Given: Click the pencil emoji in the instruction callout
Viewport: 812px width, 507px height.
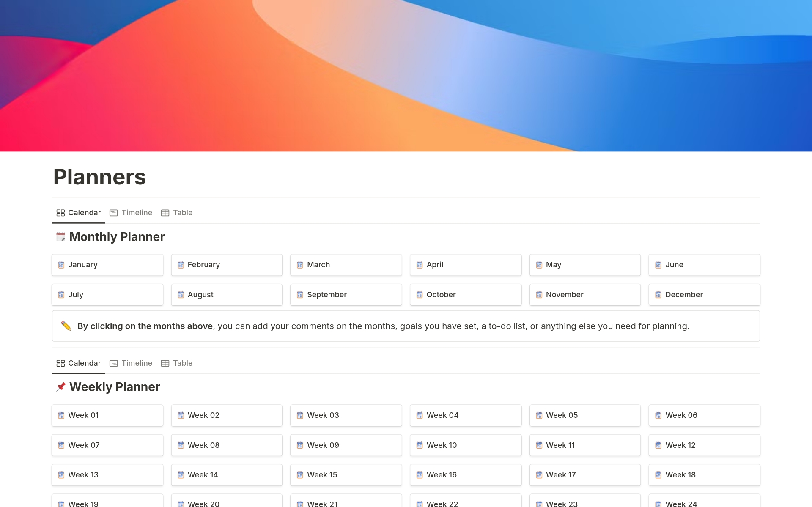Looking at the screenshot, I should tap(66, 326).
